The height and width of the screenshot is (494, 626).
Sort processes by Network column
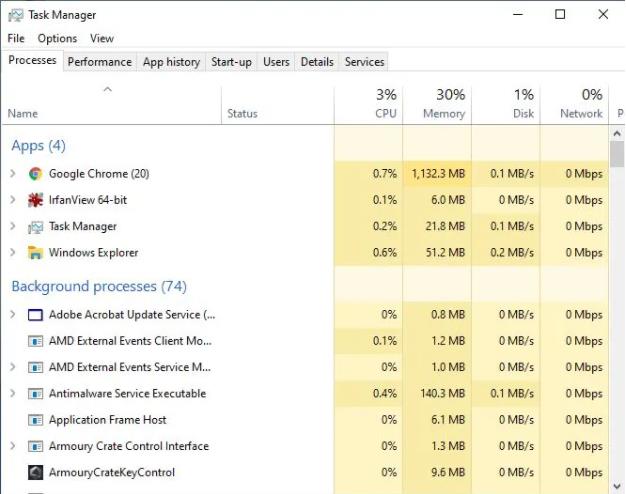[x=574, y=105]
